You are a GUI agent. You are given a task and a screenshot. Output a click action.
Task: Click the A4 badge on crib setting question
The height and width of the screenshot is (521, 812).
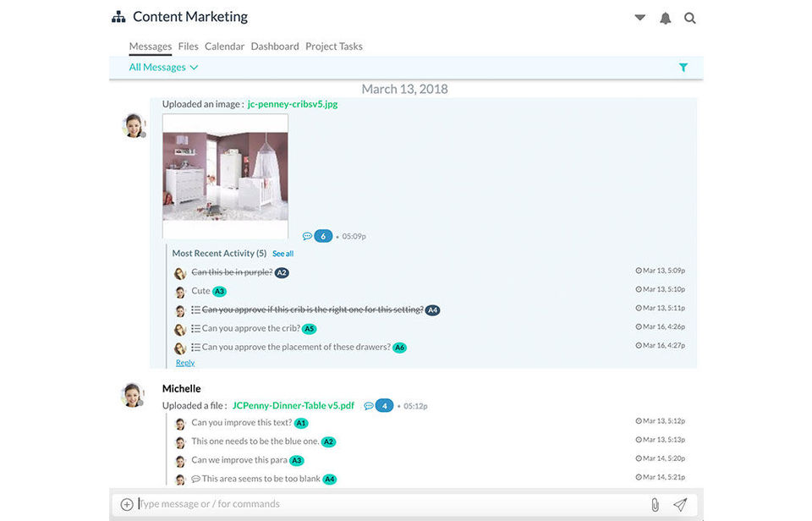pyautogui.click(x=432, y=310)
